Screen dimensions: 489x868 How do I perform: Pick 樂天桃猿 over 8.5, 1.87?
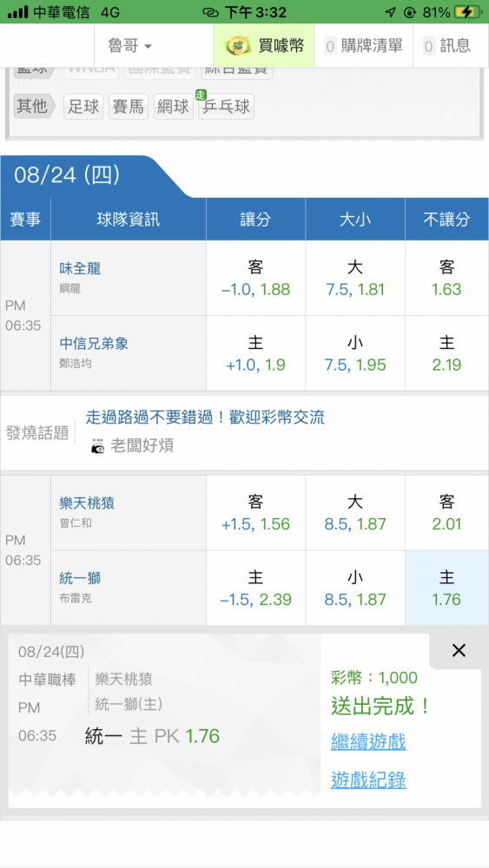355,513
